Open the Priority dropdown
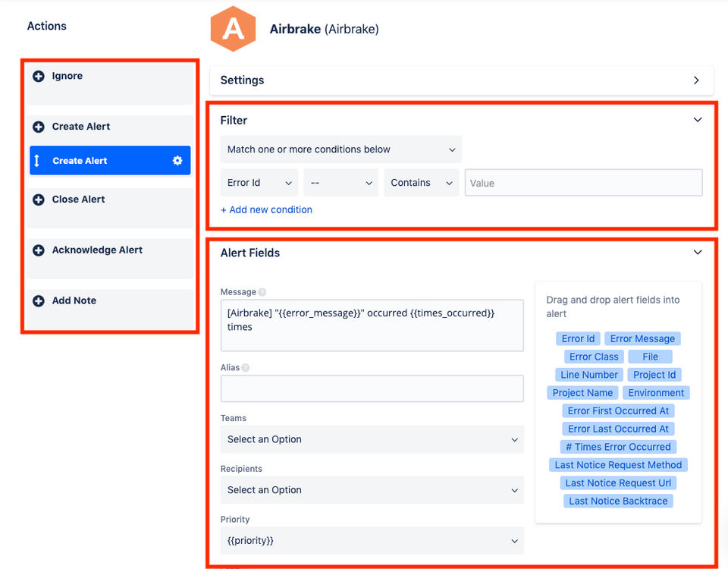Image resolution: width=728 pixels, height=569 pixels. (372, 541)
